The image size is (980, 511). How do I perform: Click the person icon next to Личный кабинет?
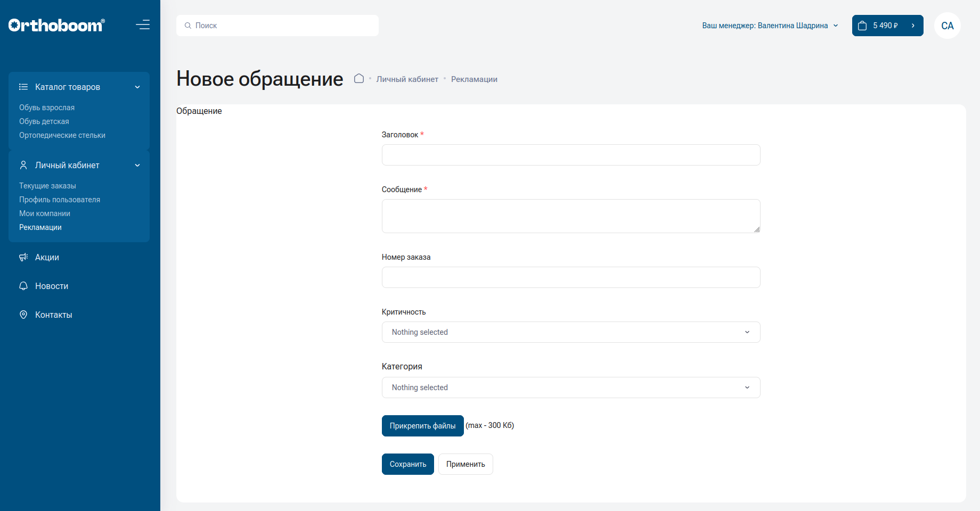[x=22, y=165]
